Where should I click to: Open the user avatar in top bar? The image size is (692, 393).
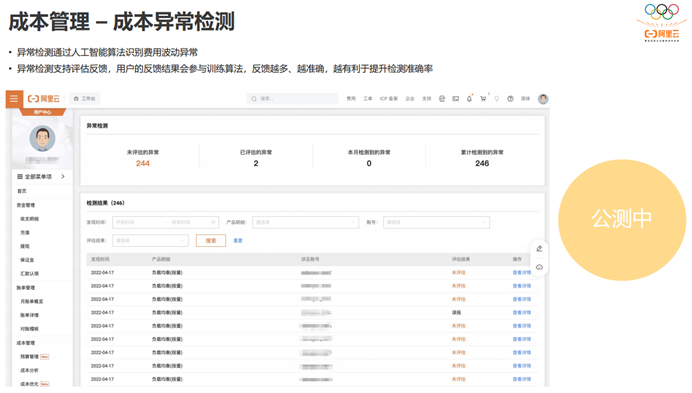(x=543, y=99)
